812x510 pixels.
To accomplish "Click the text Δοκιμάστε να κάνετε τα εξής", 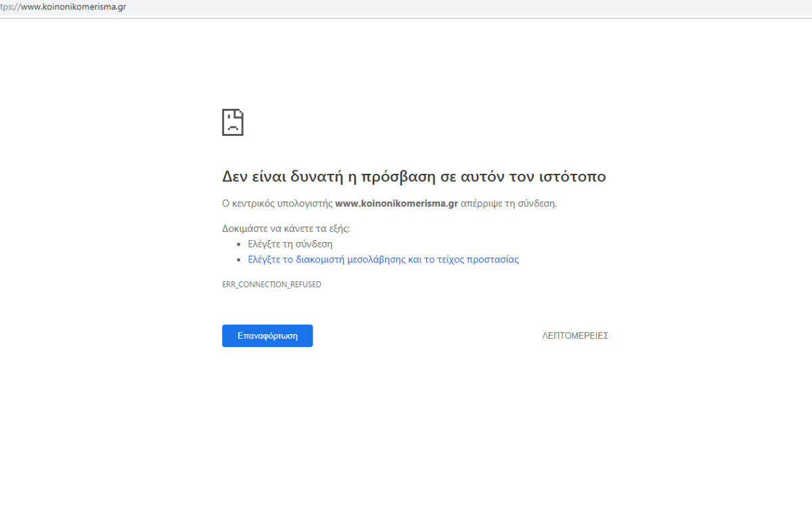I will click(286, 229).
